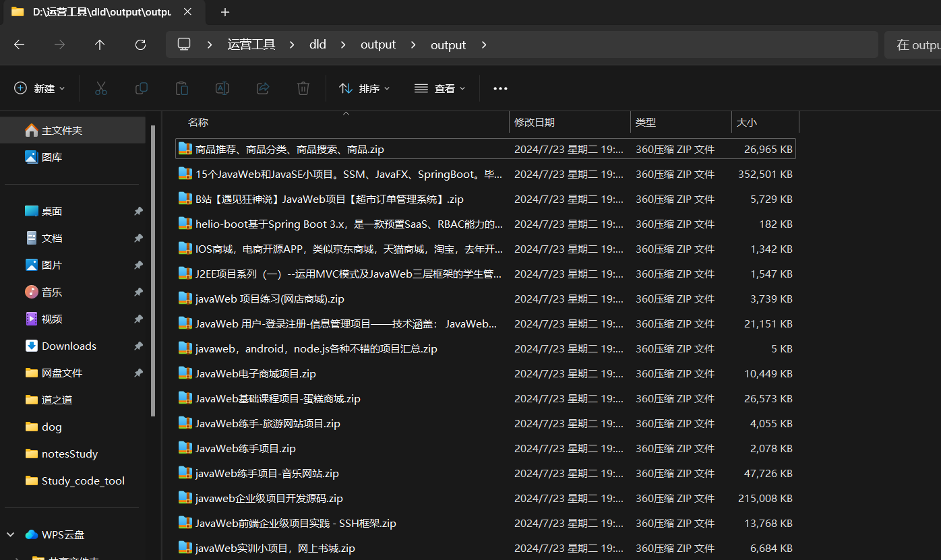Viewport: 941px width, 560px height.
Task: Click the This PC monitor icon
Action: coord(184,44)
